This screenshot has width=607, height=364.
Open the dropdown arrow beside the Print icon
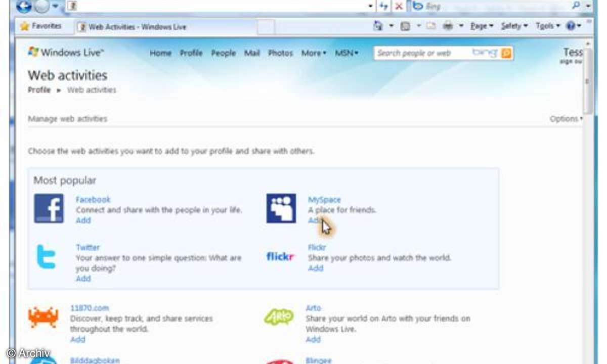coord(461,26)
